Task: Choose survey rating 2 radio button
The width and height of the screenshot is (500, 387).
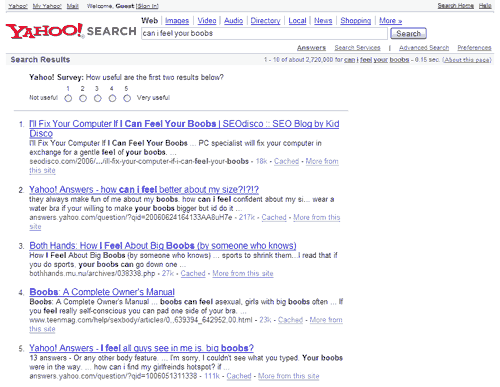Action: (x=83, y=98)
